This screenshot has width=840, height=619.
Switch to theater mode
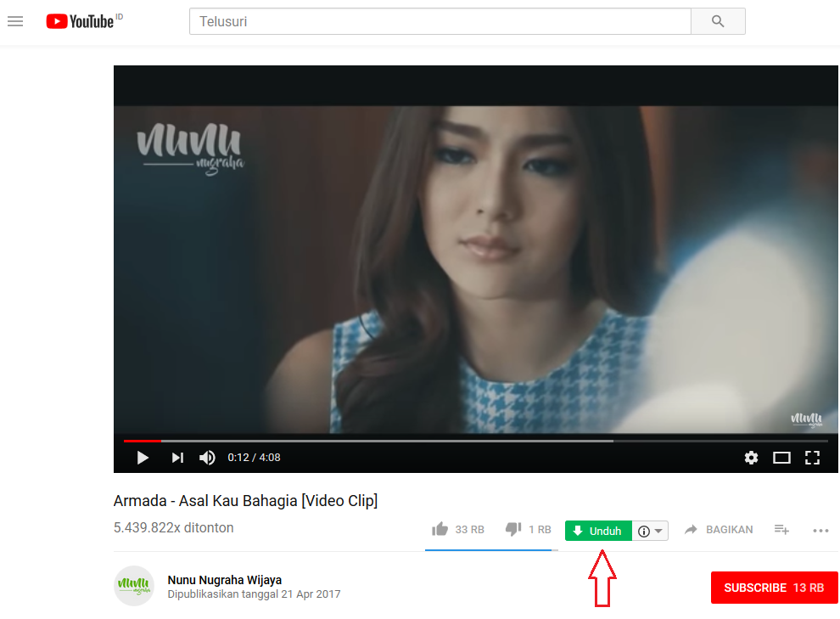coord(781,458)
